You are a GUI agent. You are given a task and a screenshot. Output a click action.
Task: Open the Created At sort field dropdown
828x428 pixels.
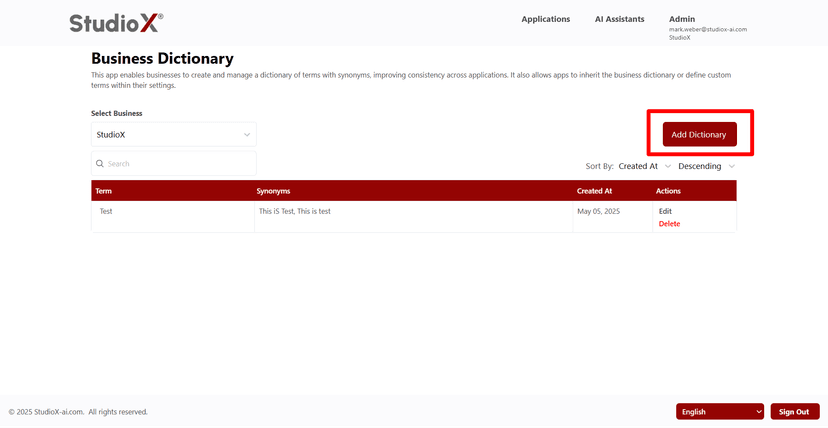pos(644,166)
